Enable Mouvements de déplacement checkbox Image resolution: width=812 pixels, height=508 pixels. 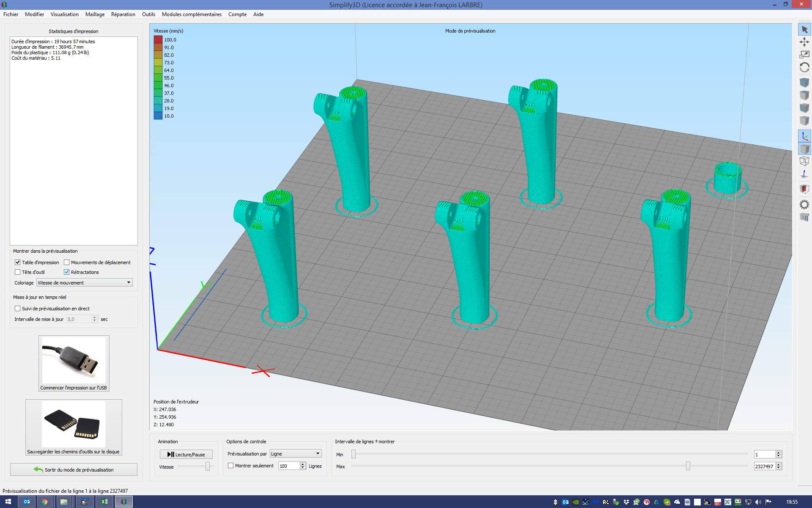(67, 262)
